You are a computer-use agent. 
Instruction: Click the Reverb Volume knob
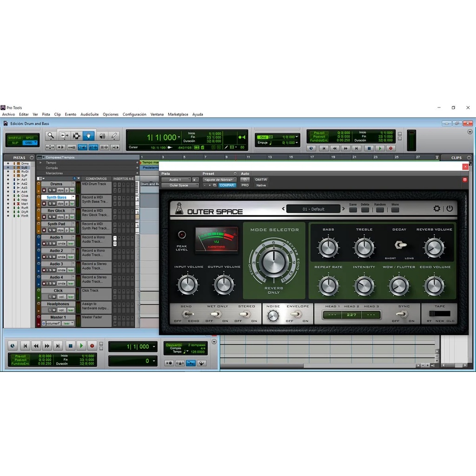tap(434, 247)
